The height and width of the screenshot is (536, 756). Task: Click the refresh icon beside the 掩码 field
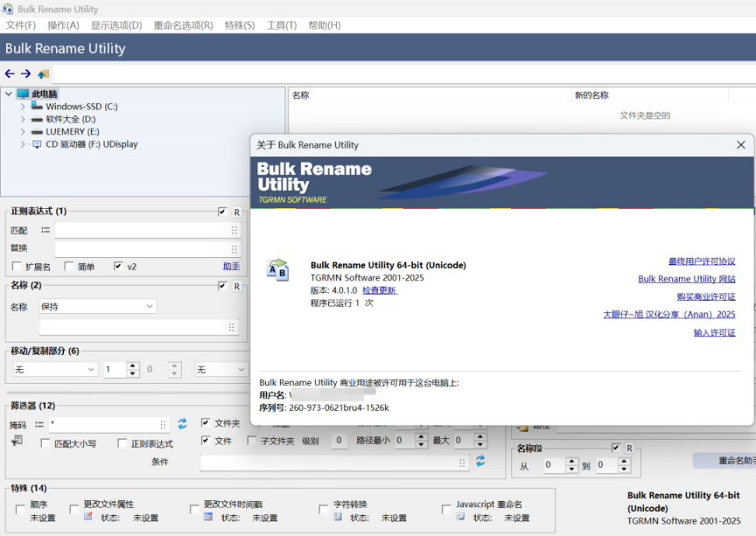click(182, 424)
